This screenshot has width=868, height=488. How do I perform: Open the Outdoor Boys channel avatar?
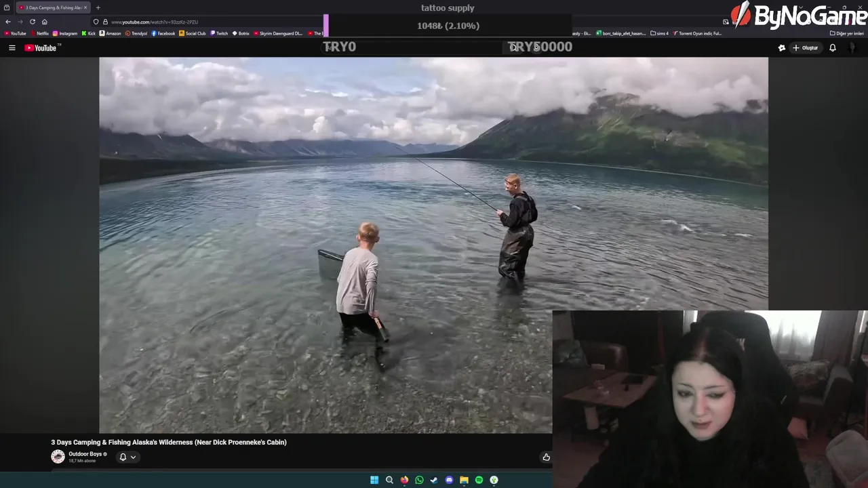tap(58, 457)
